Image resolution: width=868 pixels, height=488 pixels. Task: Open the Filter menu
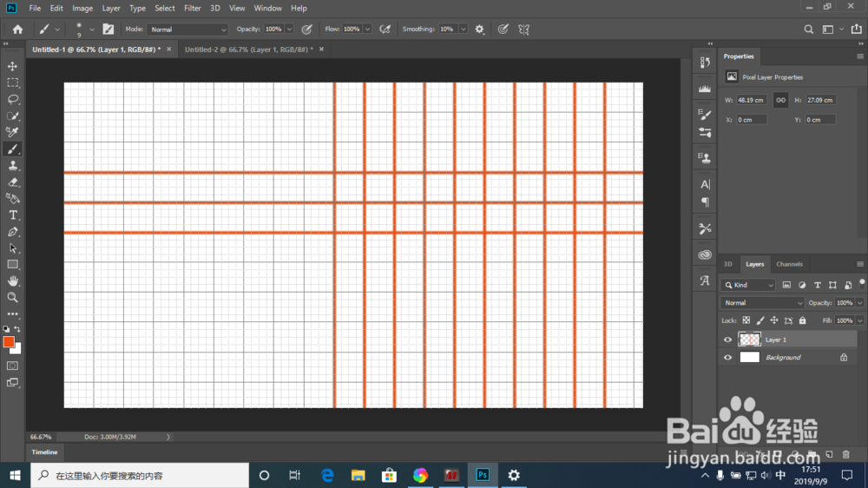coord(192,9)
